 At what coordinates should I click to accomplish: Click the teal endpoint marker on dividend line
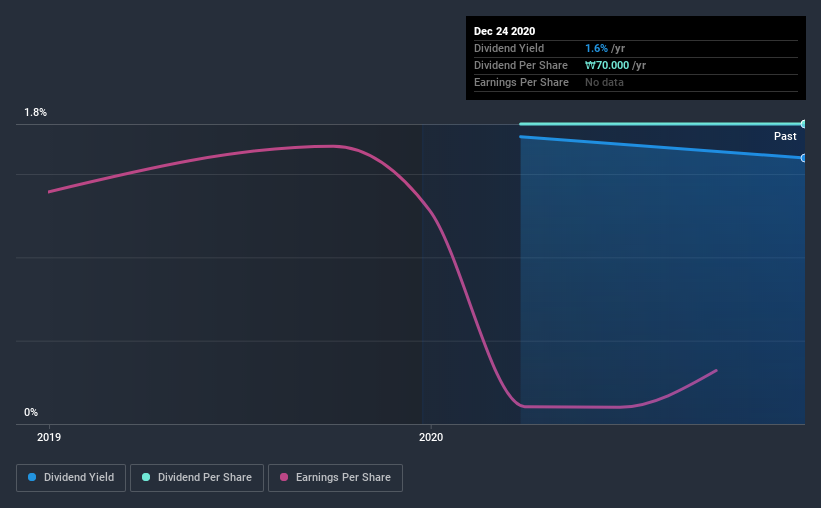[804, 124]
